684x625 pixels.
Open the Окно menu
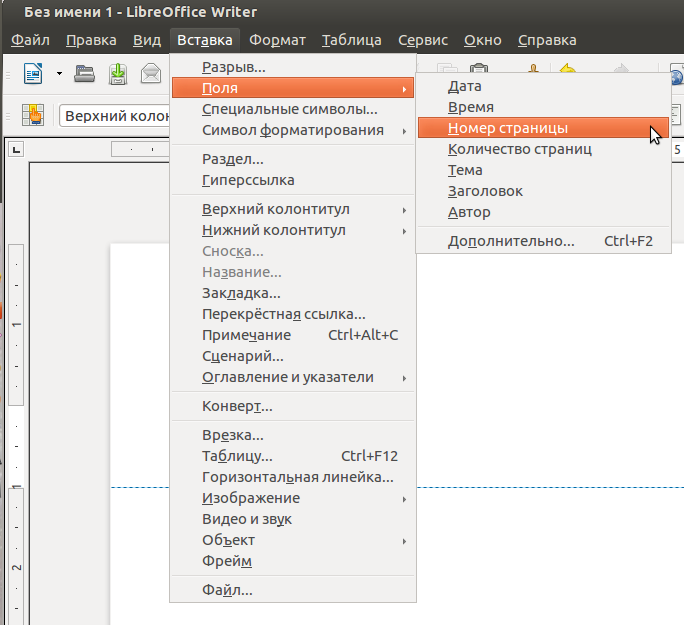coord(482,40)
